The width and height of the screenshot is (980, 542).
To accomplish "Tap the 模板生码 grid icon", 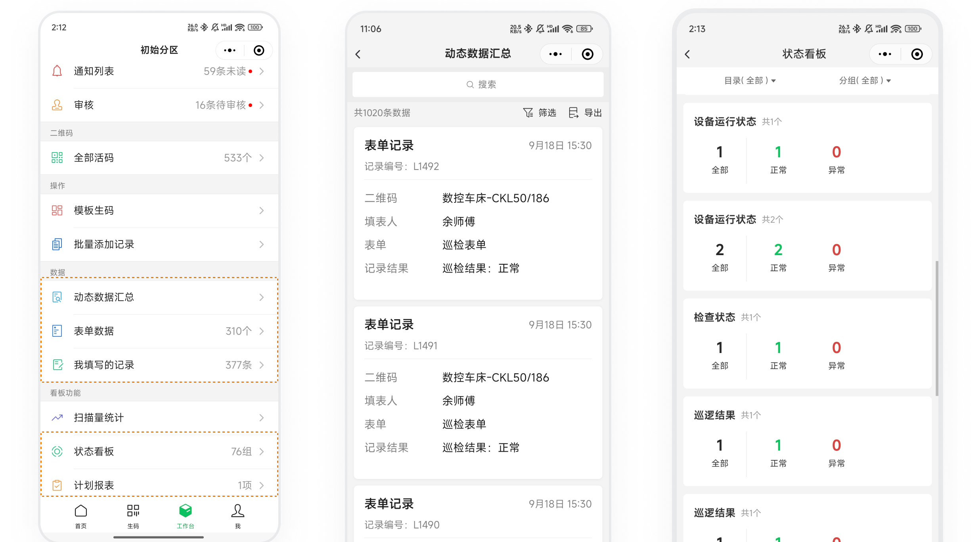I will [x=57, y=210].
